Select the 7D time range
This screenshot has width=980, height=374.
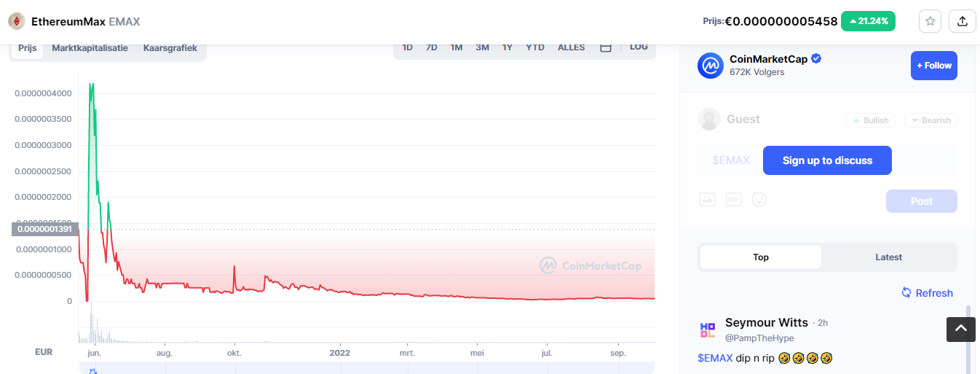(x=432, y=47)
